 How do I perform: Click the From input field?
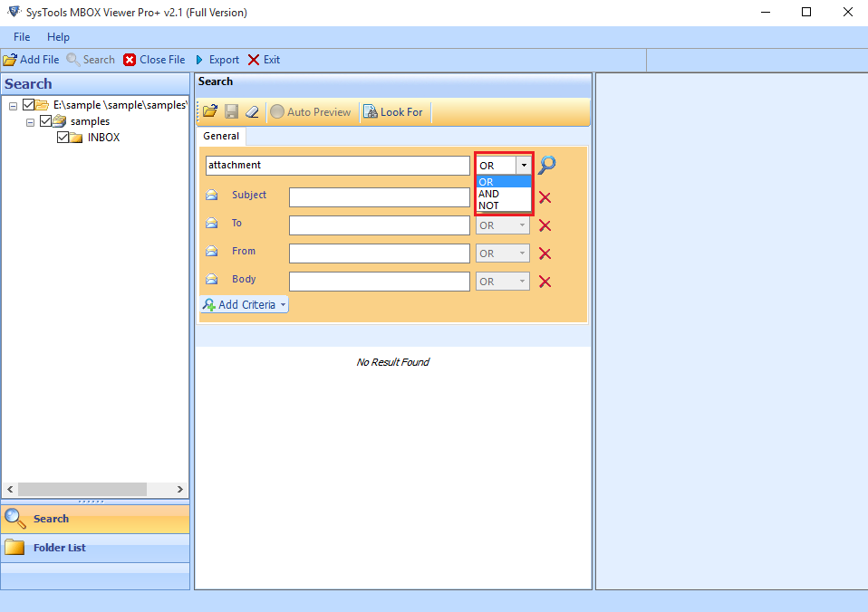tap(380, 253)
